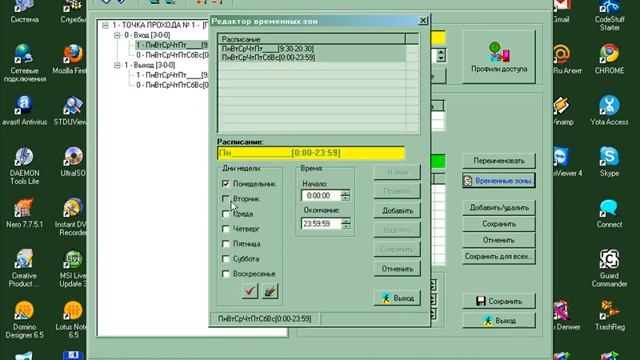The width and height of the screenshot is (640, 360).
Task: Click the Окончание time input field
Action: click(x=321, y=224)
